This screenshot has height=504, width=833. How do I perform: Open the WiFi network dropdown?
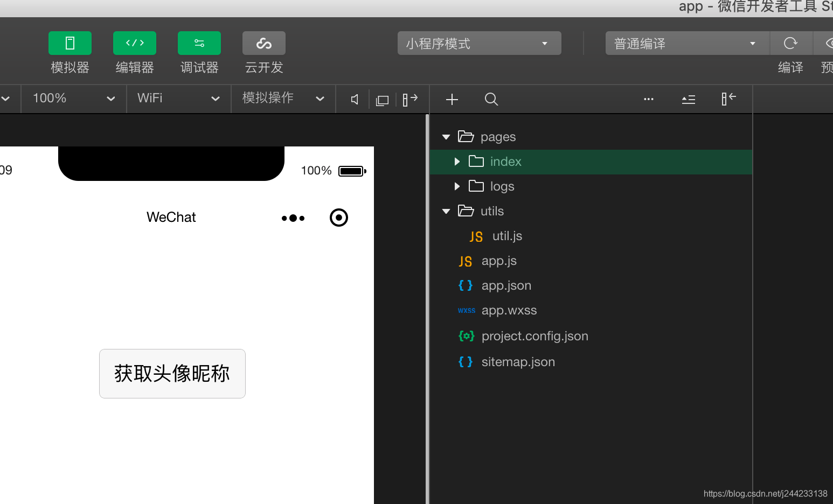click(179, 99)
